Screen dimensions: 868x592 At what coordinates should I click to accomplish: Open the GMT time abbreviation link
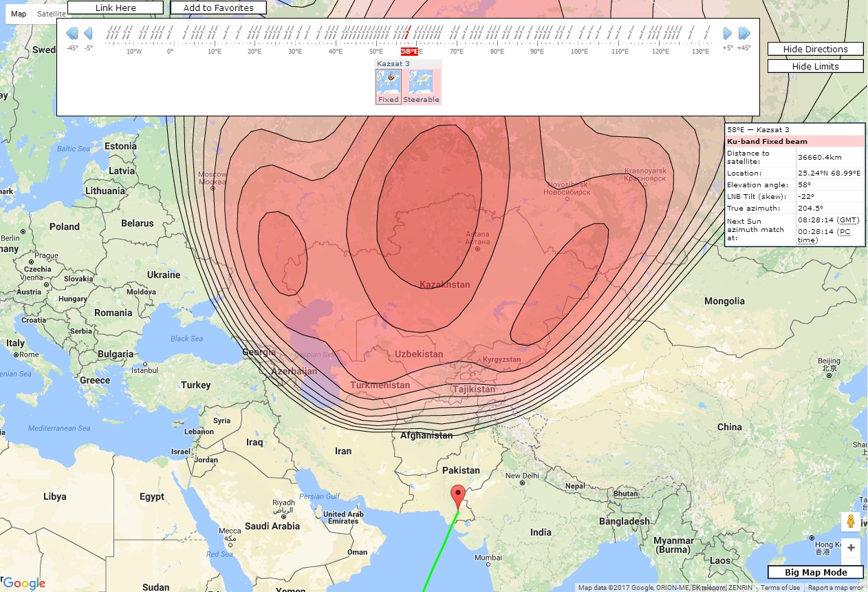pos(849,220)
